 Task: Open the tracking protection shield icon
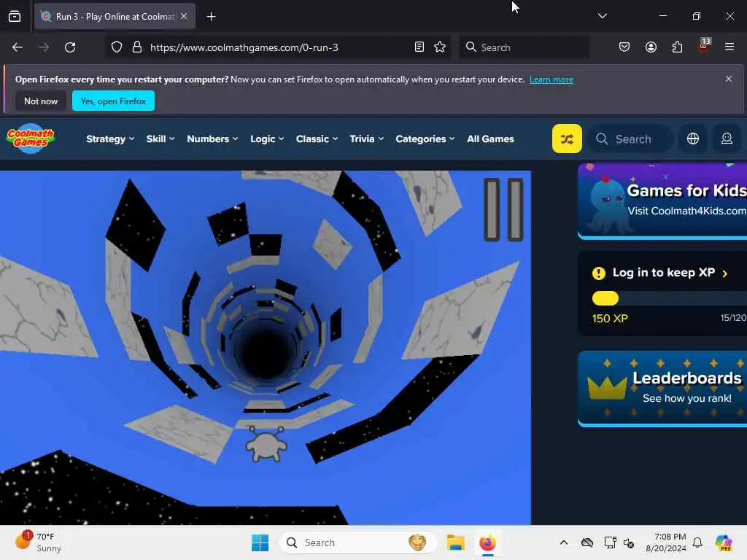tap(117, 47)
